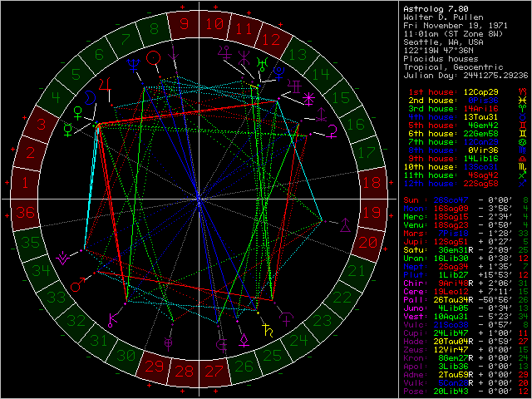
Task: Click the purple Vulcan glyph beside the Sun
Action: [x=174, y=53]
